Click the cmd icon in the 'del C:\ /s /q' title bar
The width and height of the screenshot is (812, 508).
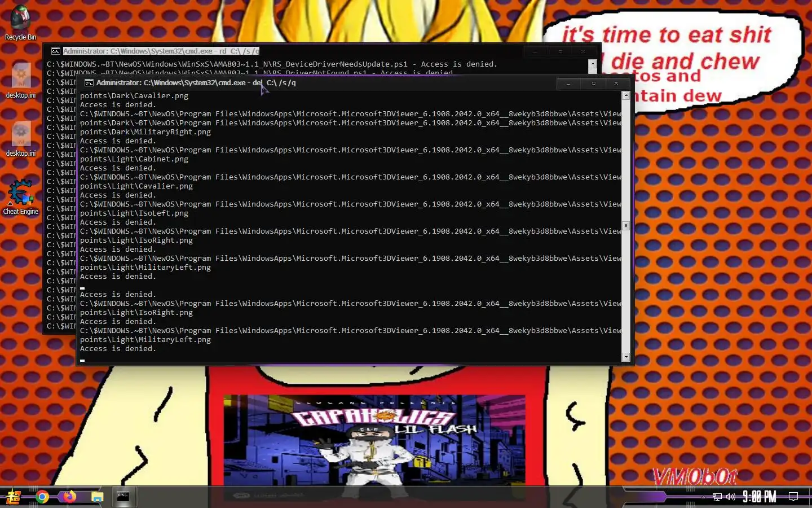coord(89,83)
